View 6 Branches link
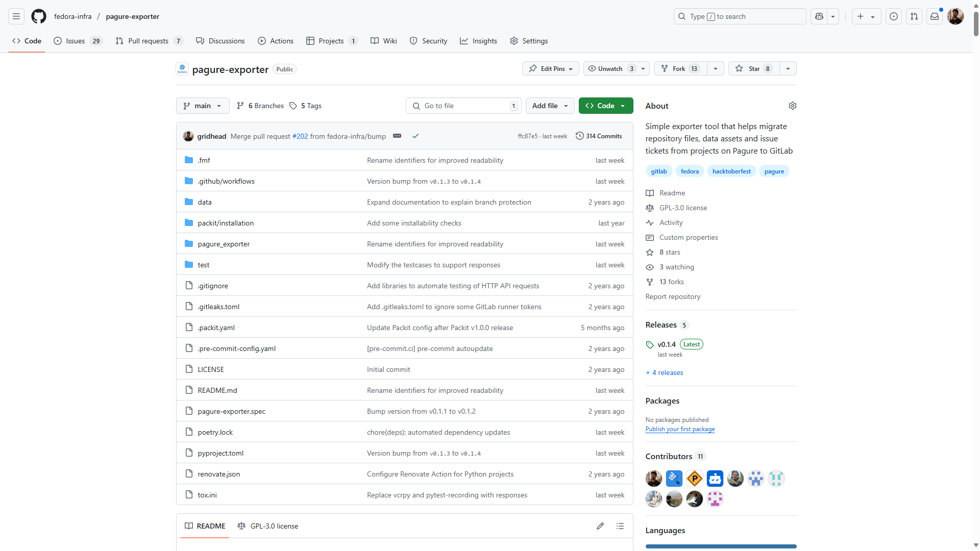 coord(260,106)
